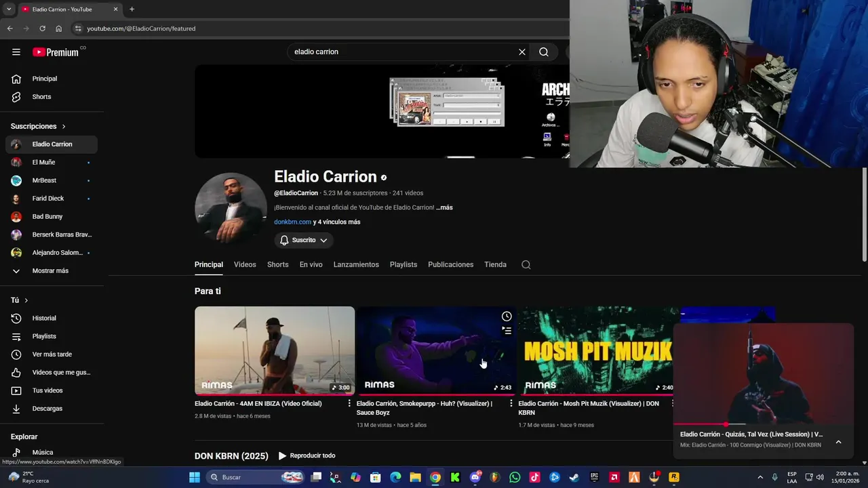Open Steam from the taskbar
The image size is (868, 488).
coord(574,477)
